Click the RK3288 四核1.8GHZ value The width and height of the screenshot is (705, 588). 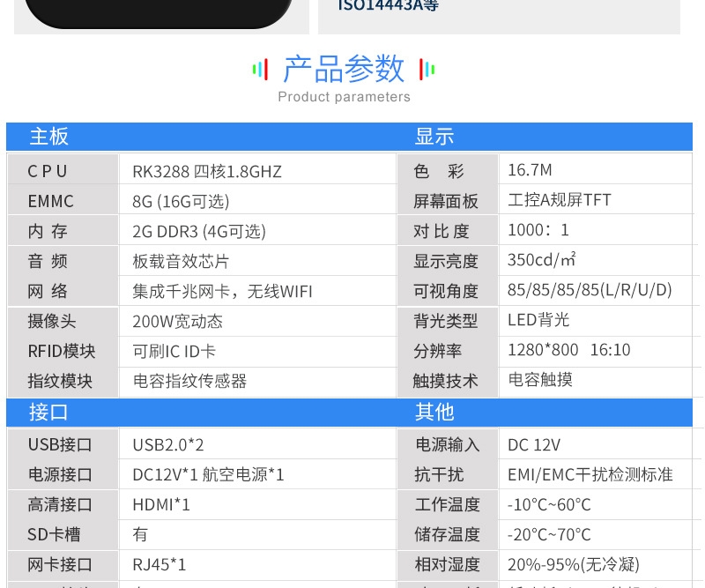pyautogui.click(x=207, y=171)
